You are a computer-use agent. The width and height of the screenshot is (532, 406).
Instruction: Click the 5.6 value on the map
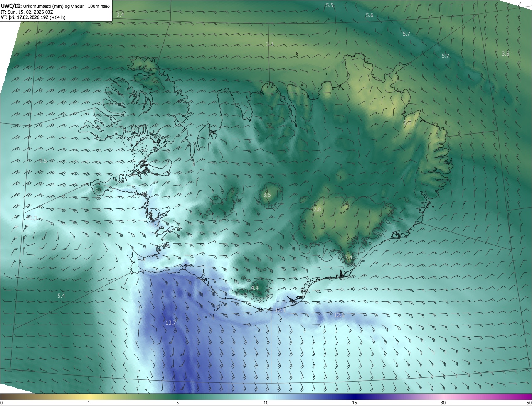369,15
